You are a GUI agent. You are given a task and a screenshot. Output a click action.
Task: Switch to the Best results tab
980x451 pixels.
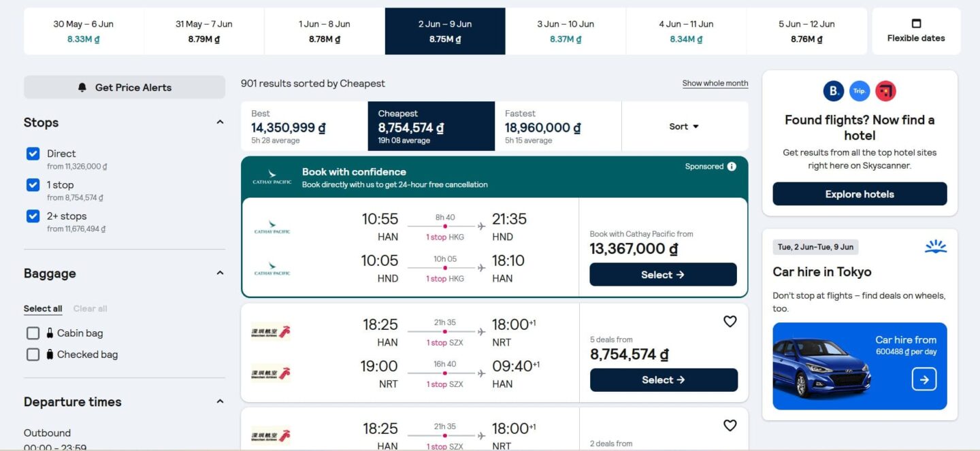[x=304, y=127]
